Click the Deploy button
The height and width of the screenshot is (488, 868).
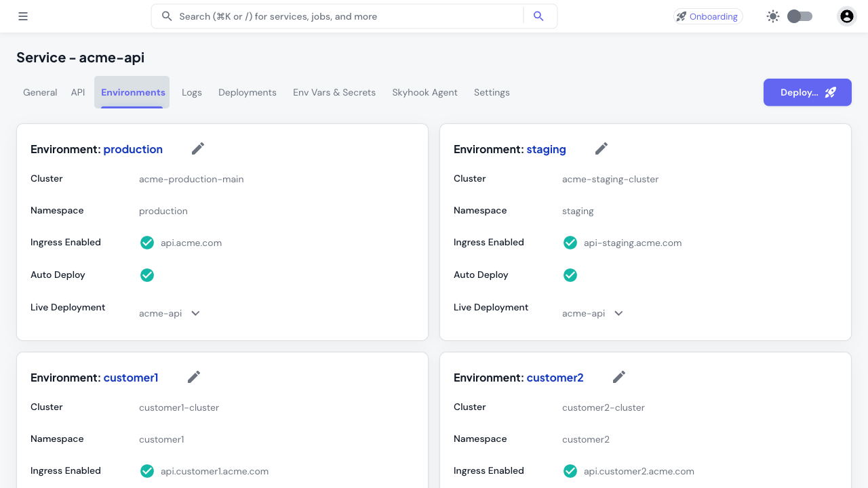point(807,92)
